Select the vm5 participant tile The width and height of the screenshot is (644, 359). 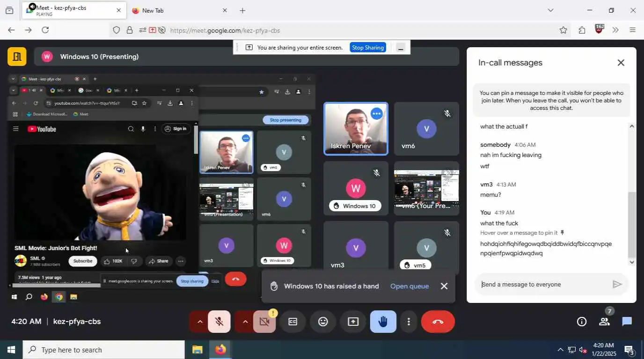426,248
